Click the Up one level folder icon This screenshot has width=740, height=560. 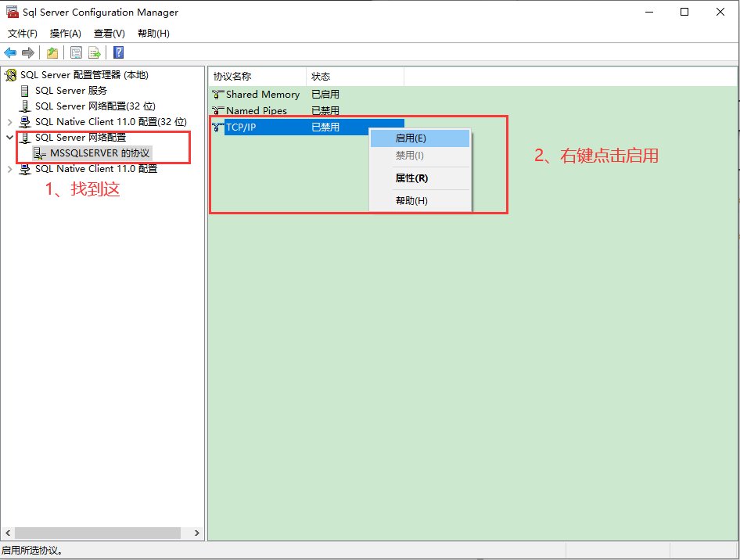tap(52, 52)
